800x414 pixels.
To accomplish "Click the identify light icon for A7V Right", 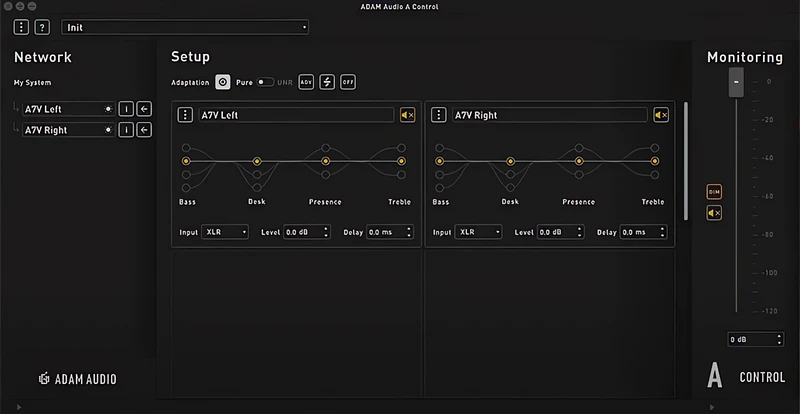I will point(108,130).
